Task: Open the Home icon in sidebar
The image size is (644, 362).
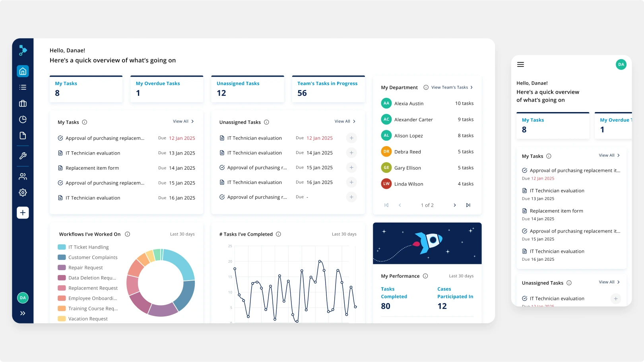Action: pyautogui.click(x=23, y=71)
